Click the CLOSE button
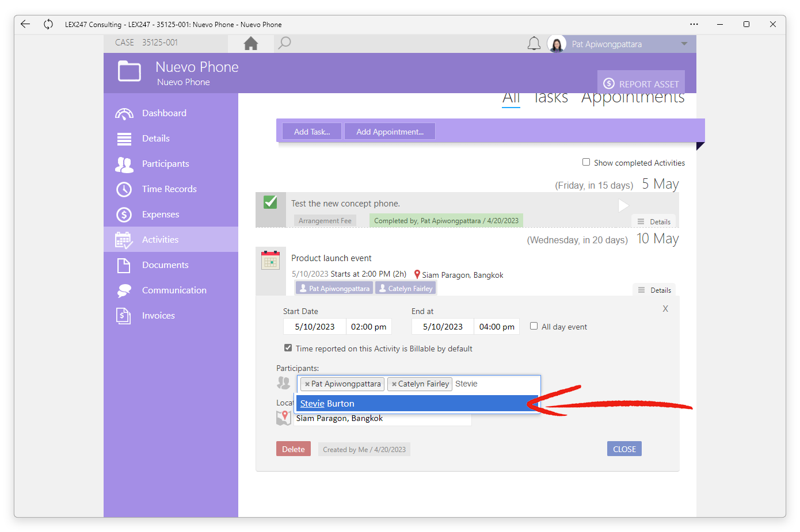This screenshot has height=532, width=800. 624,449
